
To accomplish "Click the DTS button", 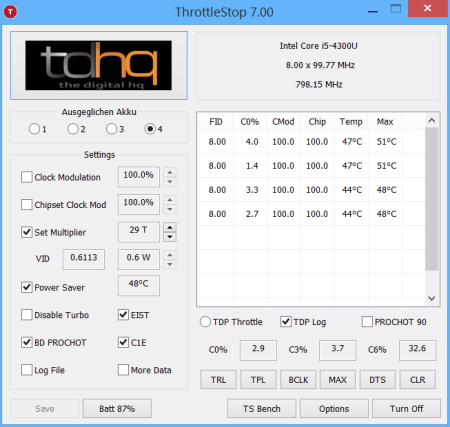I will pos(378,379).
